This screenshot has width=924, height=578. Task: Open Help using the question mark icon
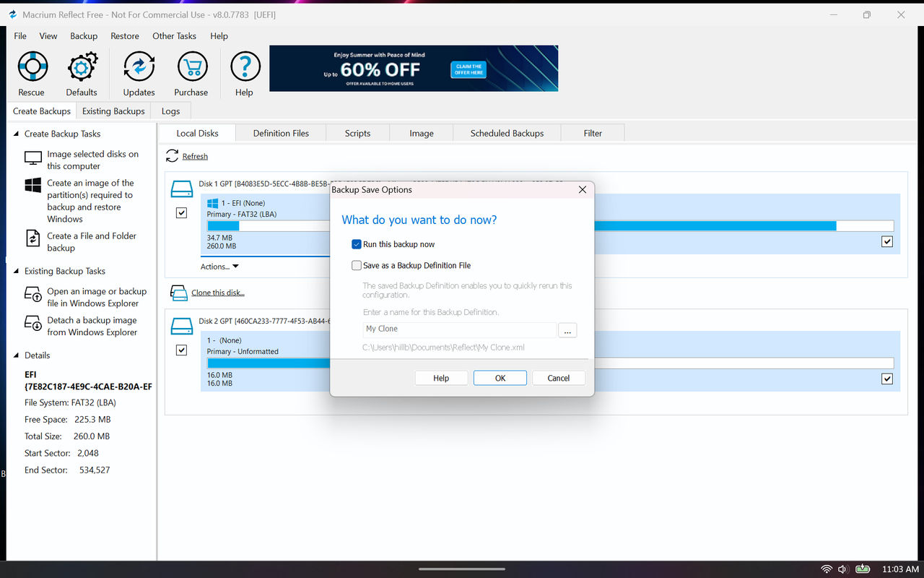tap(245, 67)
